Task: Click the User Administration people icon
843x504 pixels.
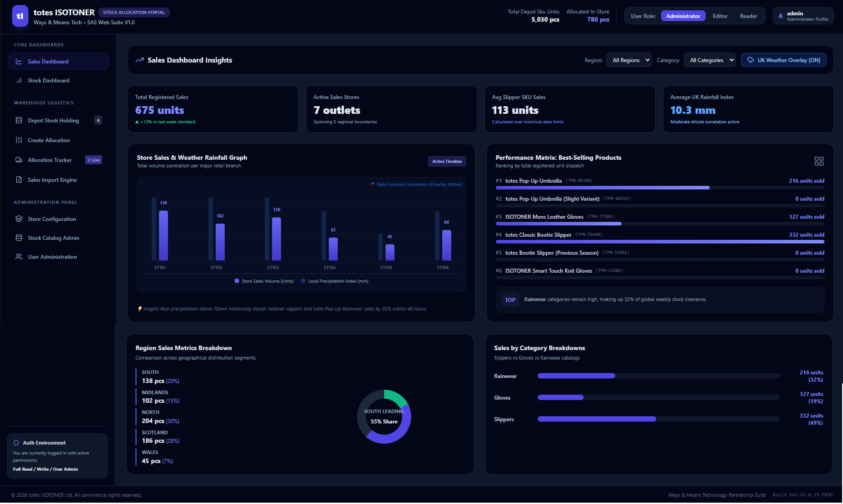Action: click(x=19, y=256)
